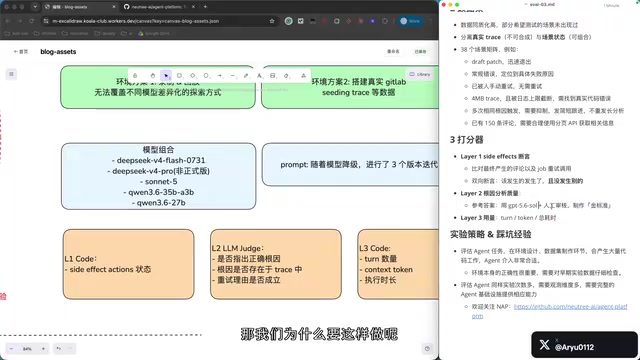Click the '4MB trace' bullet in notes
This screenshot has width=640, height=360.
tap(541, 98)
